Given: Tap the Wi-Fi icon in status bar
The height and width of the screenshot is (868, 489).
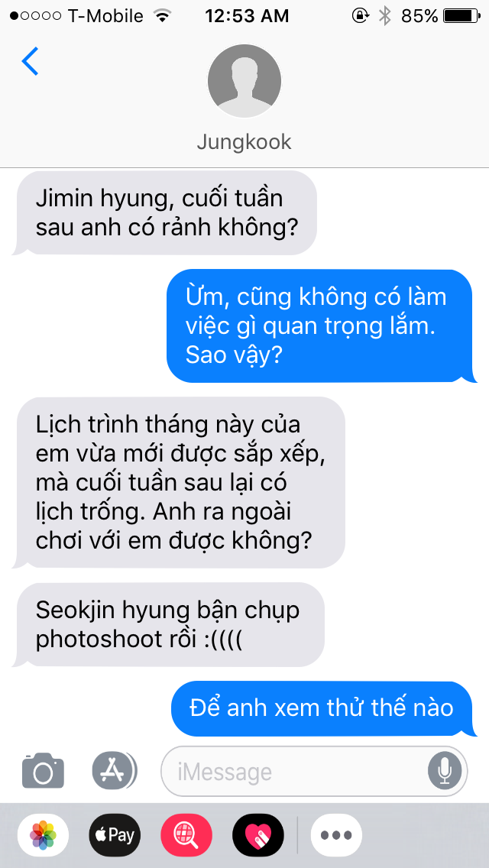Looking at the screenshot, I should pyautogui.click(x=162, y=16).
